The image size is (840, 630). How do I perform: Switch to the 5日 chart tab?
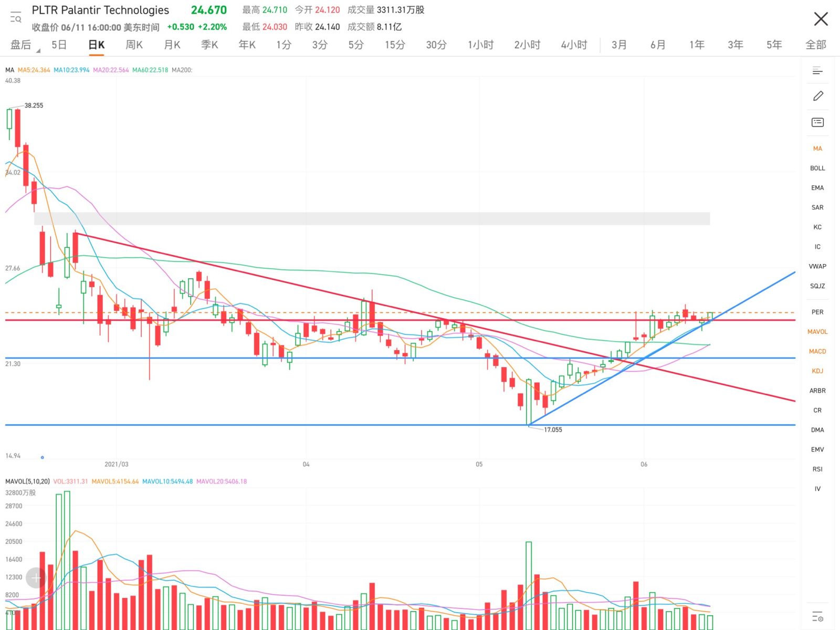pyautogui.click(x=59, y=45)
